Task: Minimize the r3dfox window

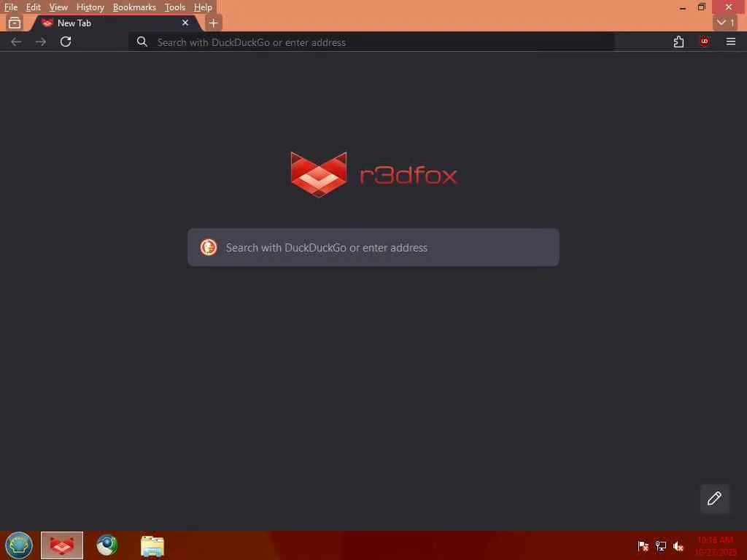Action: point(683,7)
